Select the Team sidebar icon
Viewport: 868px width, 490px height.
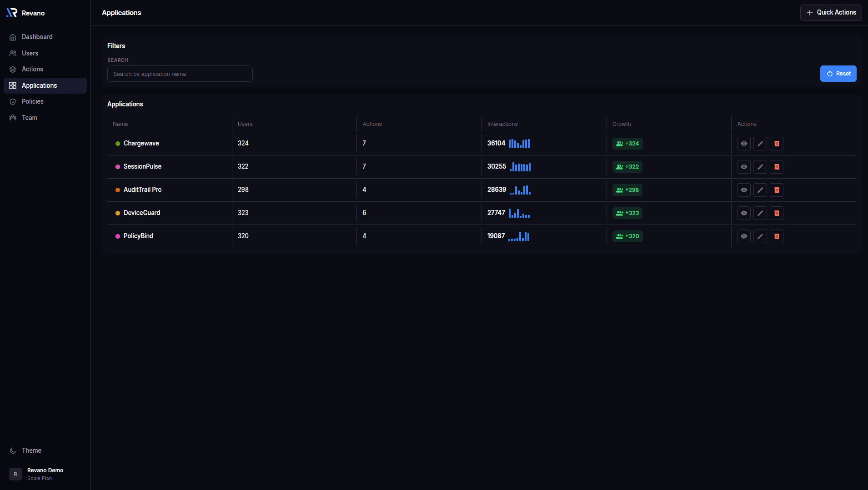[13, 117]
